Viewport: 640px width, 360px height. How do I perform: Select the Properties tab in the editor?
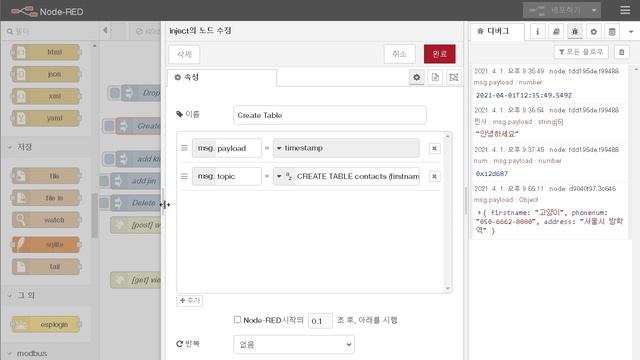[x=222, y=77]
